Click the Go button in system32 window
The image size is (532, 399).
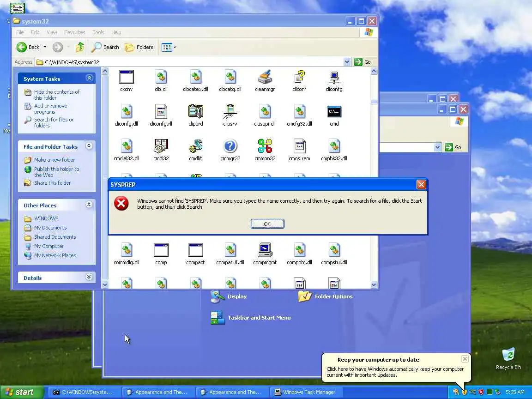tap(363, 62)
